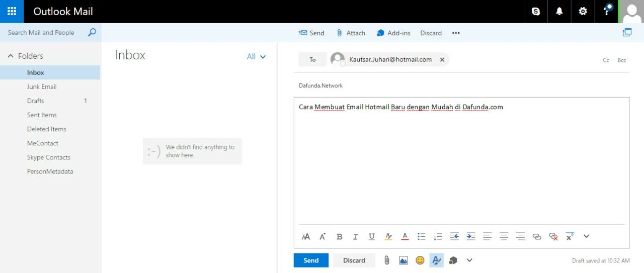The height and width of the screenshot is (273, 644).
Task: Insert a picture inline with the image icon
Action: [x=403, y=260]
